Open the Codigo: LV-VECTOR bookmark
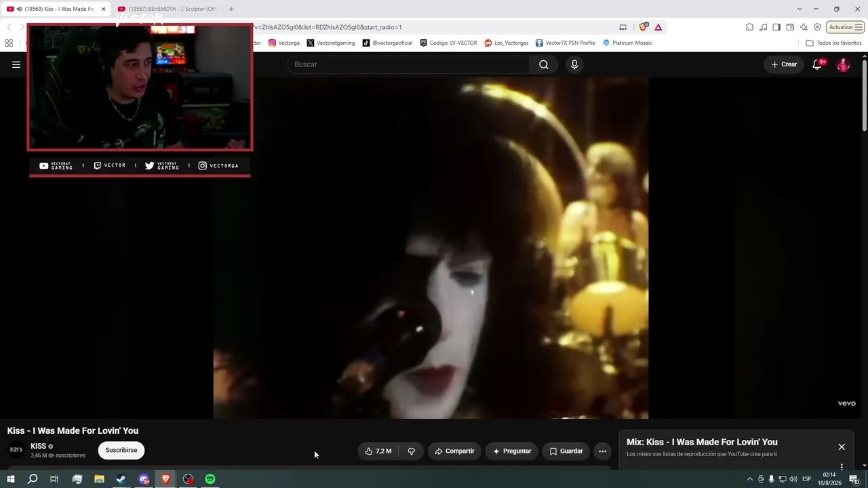Viewport: 868px width, 488px height. pos(448,43)
